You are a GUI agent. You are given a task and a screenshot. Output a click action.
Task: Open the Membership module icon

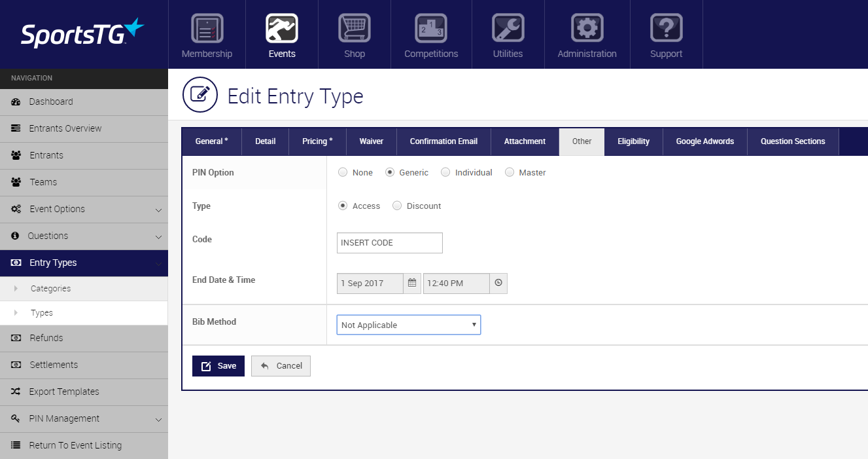(x=207, y=29)
